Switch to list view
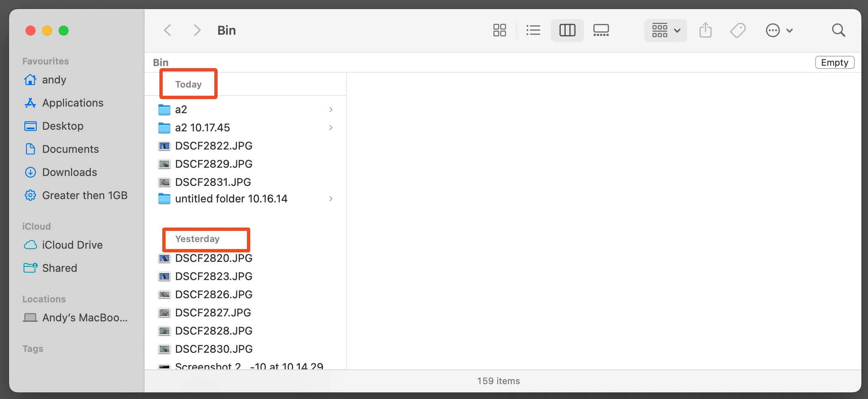Image resolution: width=868 pixels, height=399 pixels. 533,30
